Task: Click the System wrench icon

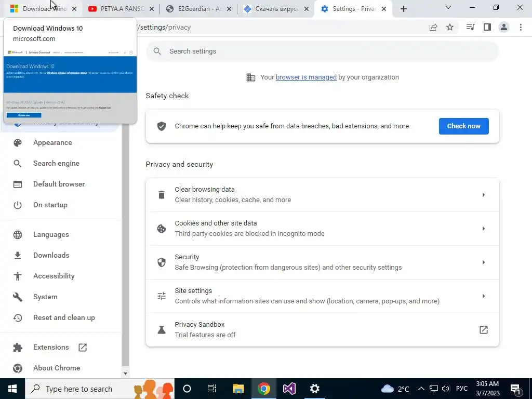Action: pyautogui.click(x=18, y=297)
